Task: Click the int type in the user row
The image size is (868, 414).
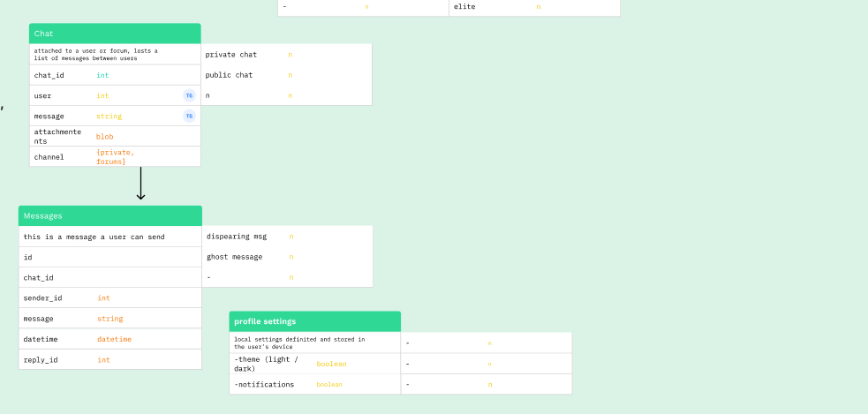Action: (102, 95)
